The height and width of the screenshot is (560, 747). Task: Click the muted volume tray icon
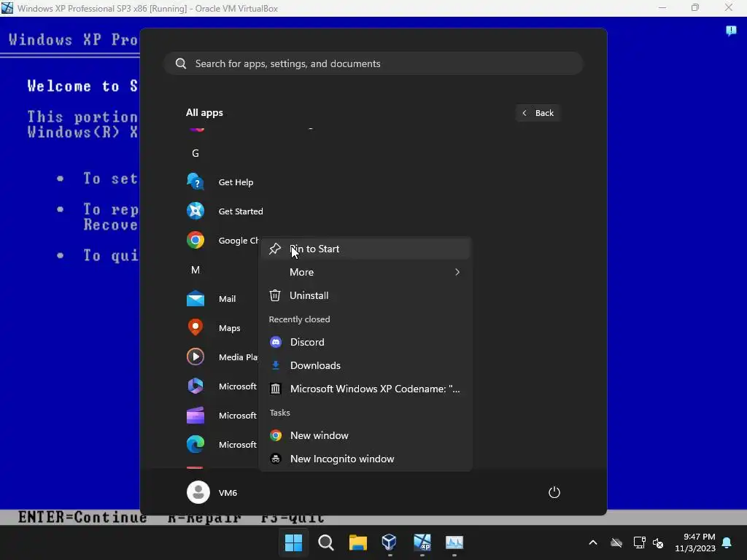pos(659,542)
